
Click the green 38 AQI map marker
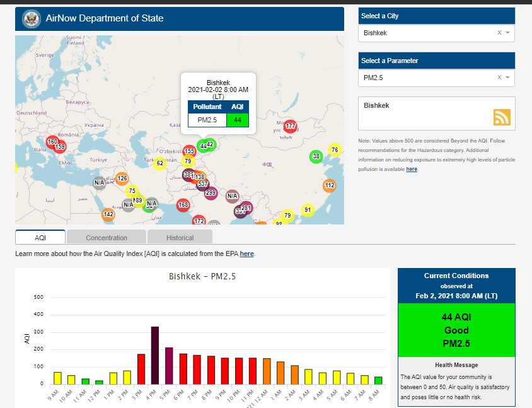point(316,156)
